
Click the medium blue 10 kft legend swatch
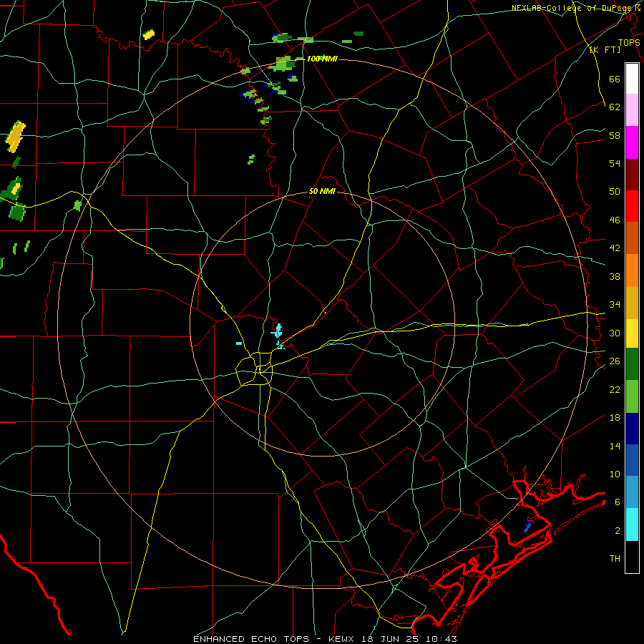(632, 460)
